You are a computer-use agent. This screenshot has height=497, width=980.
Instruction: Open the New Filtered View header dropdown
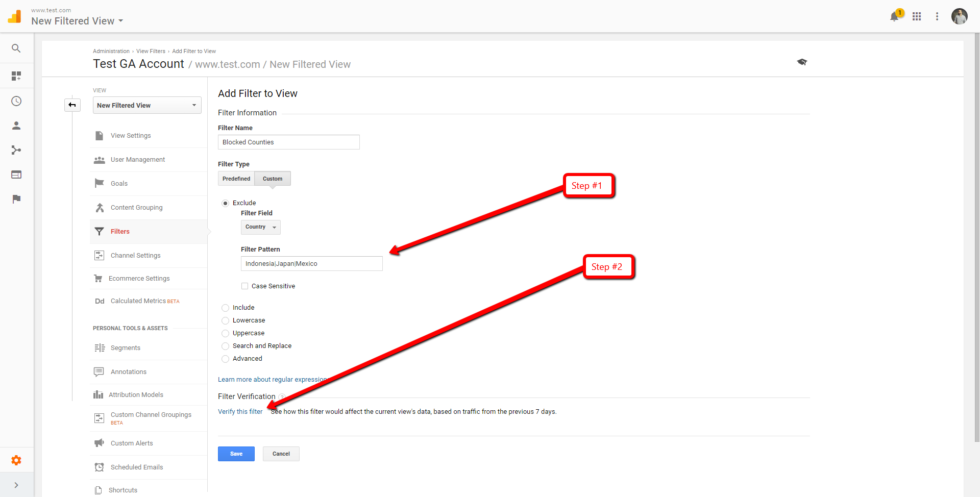[x=77, y=21]
